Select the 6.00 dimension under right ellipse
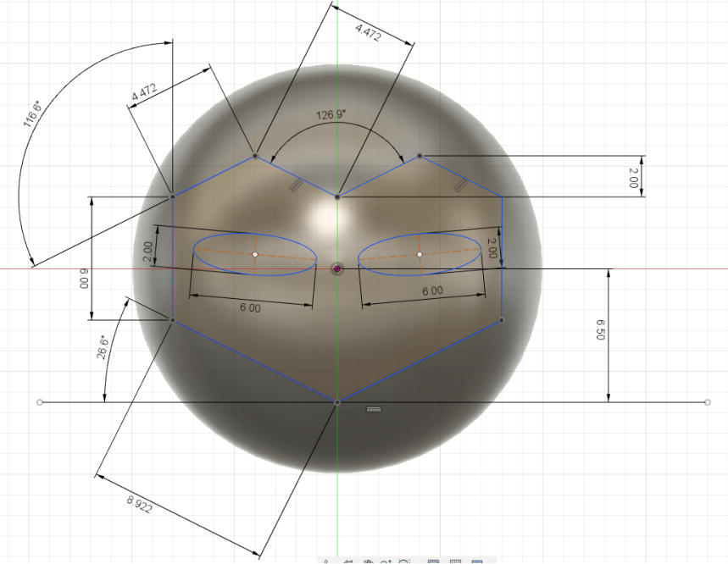The image size is (728, 564). point(432,290)
